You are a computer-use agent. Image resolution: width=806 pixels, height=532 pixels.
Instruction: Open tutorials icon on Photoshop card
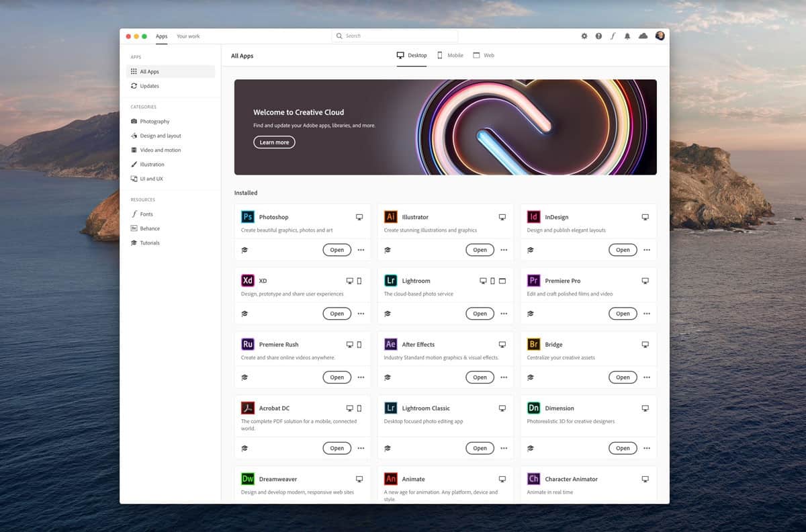point(244,250)
